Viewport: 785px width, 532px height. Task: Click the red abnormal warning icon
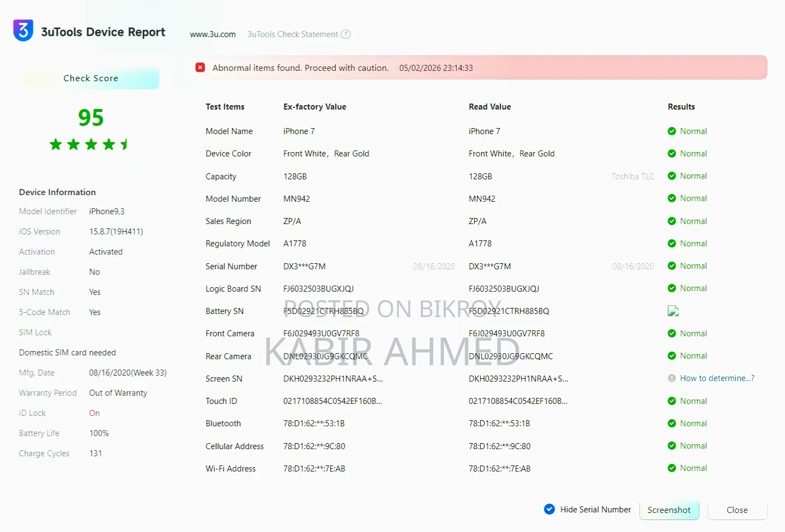pyautogui.click(x=201, y=68)
